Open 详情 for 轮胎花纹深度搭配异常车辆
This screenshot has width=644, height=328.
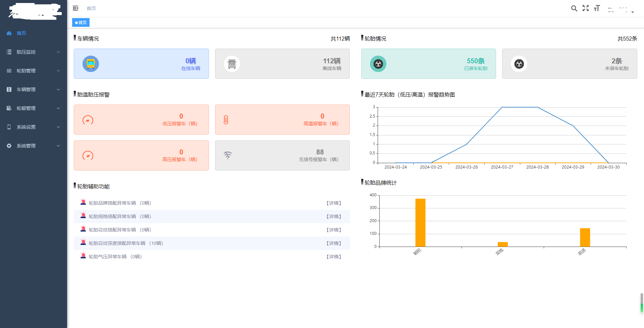(334, 243)
